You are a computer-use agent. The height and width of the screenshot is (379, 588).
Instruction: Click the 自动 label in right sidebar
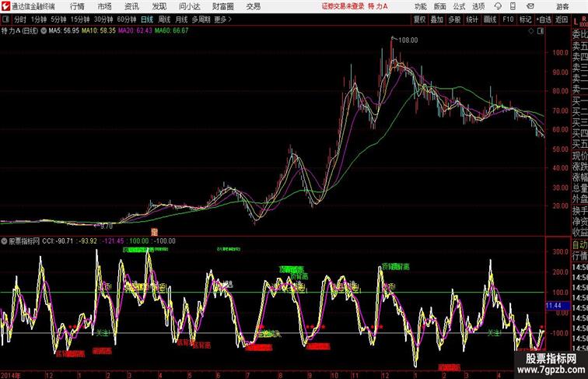[579, 244]
